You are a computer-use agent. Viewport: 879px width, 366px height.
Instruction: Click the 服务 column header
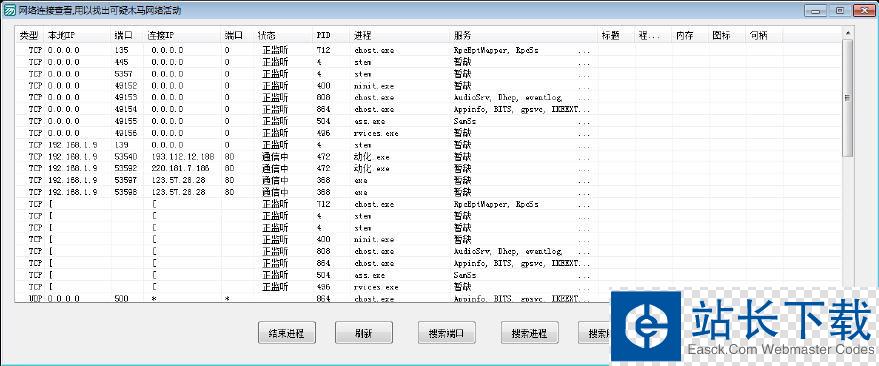coord(524,35)
